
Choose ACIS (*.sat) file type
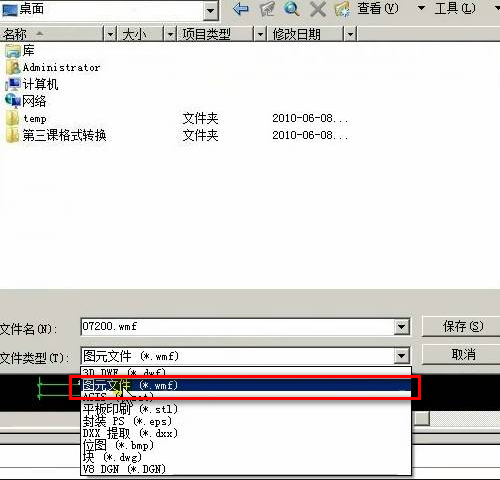246,397
